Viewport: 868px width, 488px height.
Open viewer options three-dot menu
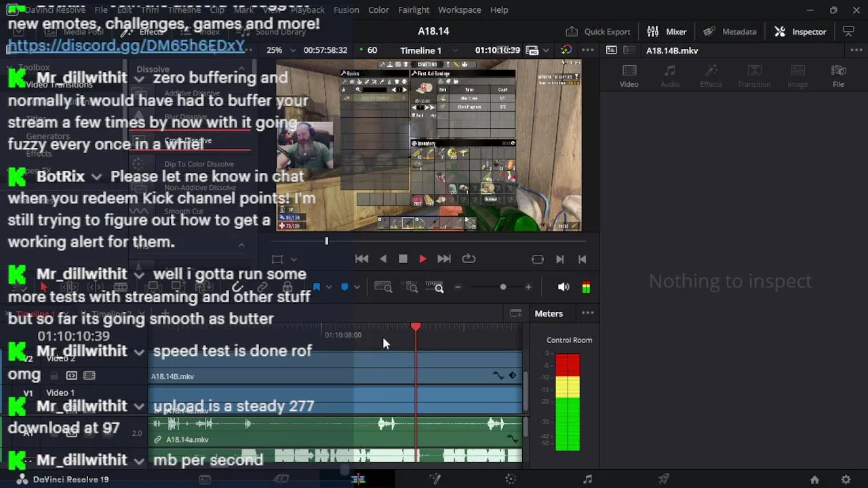click(588, 50)
